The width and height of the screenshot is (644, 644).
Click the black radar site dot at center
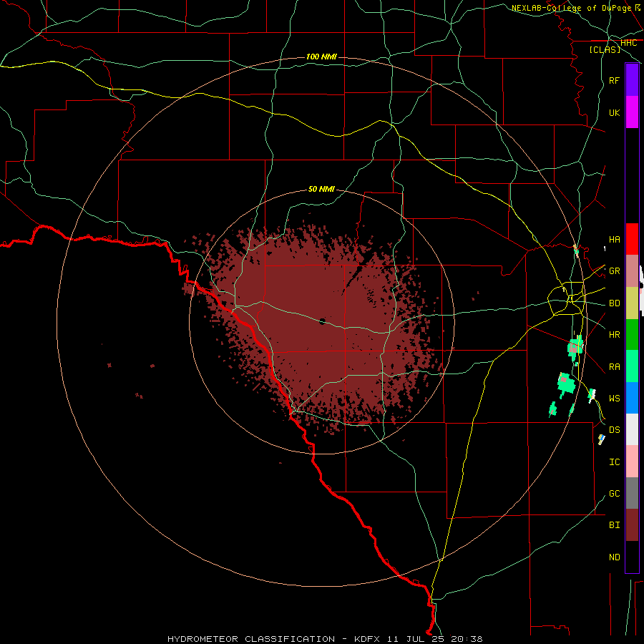point(322,321)
